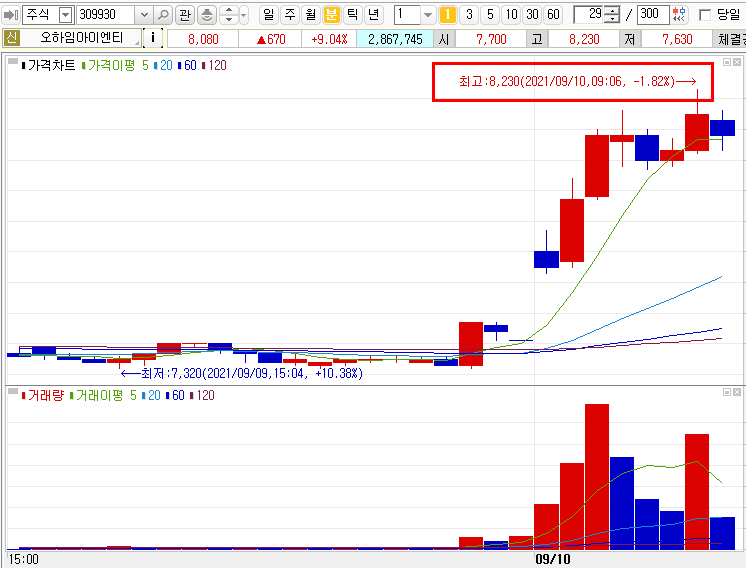Click the change rate +9.04%
The image size is (746, 568).
pos(329,39)
